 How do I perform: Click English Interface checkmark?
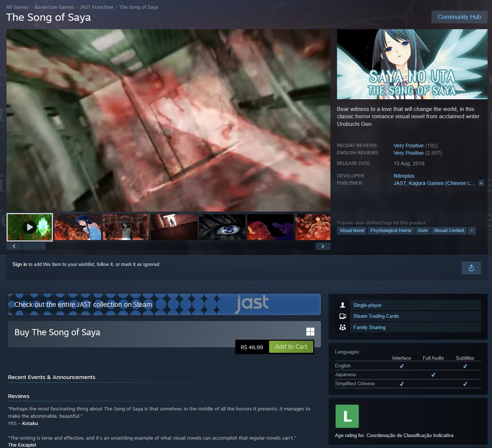401,366
